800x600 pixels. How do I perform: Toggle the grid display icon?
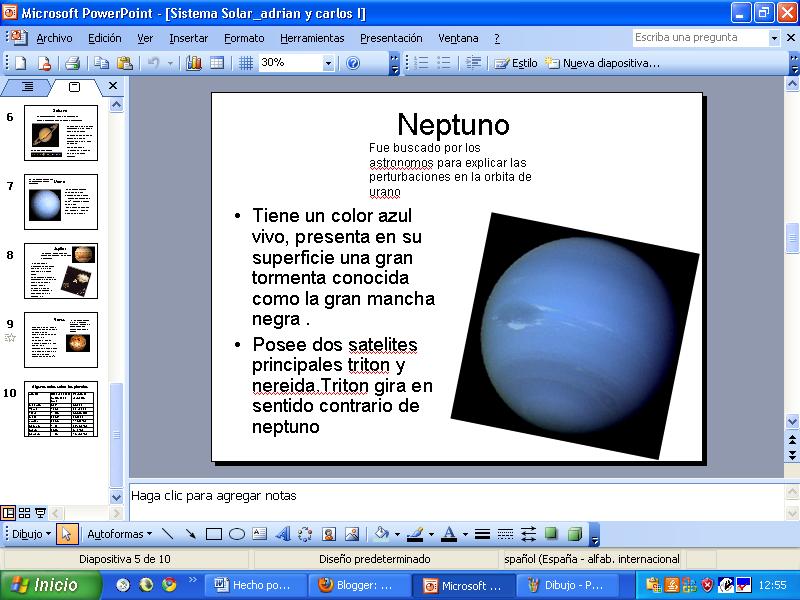[x=246, y=63]
